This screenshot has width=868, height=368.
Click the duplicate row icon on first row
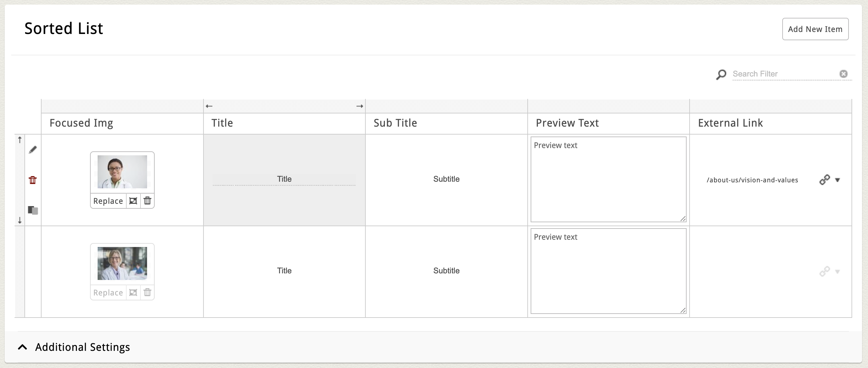[x=33, y=210]
